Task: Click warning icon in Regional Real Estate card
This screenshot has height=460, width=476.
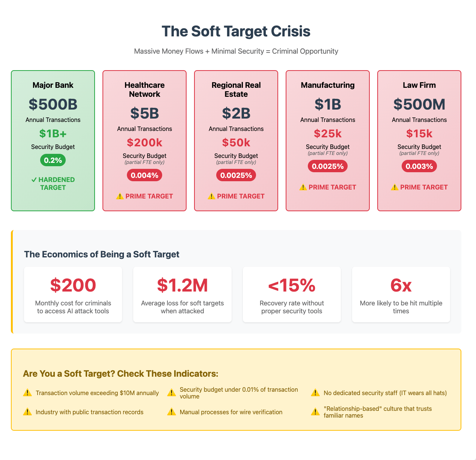Action: tap(211, 196)
